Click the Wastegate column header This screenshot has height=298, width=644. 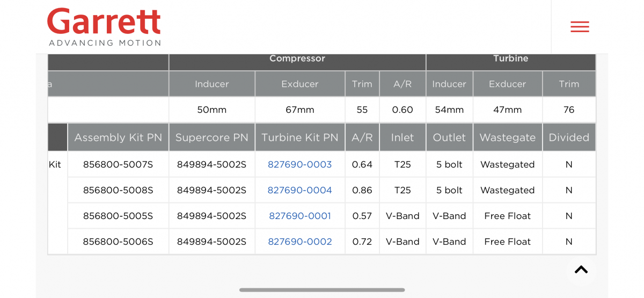pyautogui.click(x=507, y=137)
